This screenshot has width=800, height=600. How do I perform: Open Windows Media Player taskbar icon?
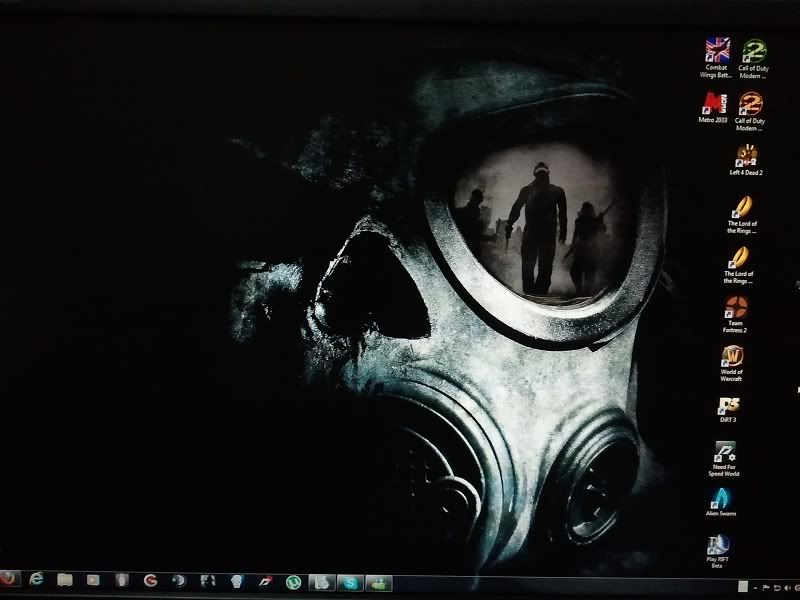pos(93,580)
